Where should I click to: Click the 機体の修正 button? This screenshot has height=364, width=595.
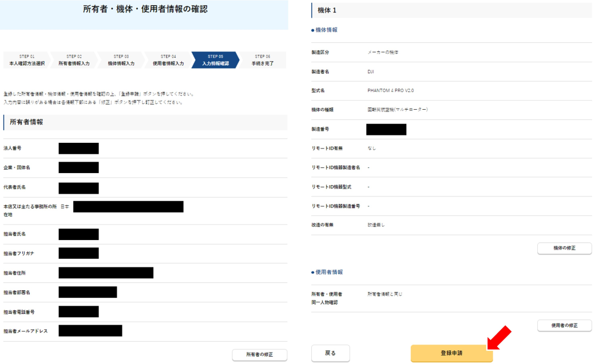[x=564, y=249]
